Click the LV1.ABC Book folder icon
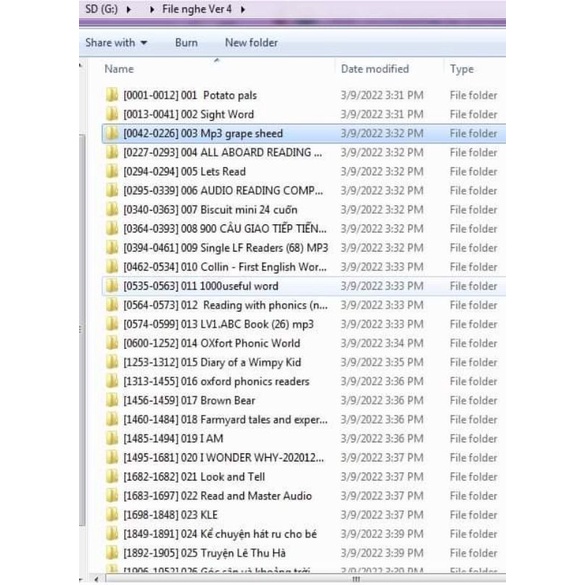This screenshot has height=585, width=585. tap(112, 324)
